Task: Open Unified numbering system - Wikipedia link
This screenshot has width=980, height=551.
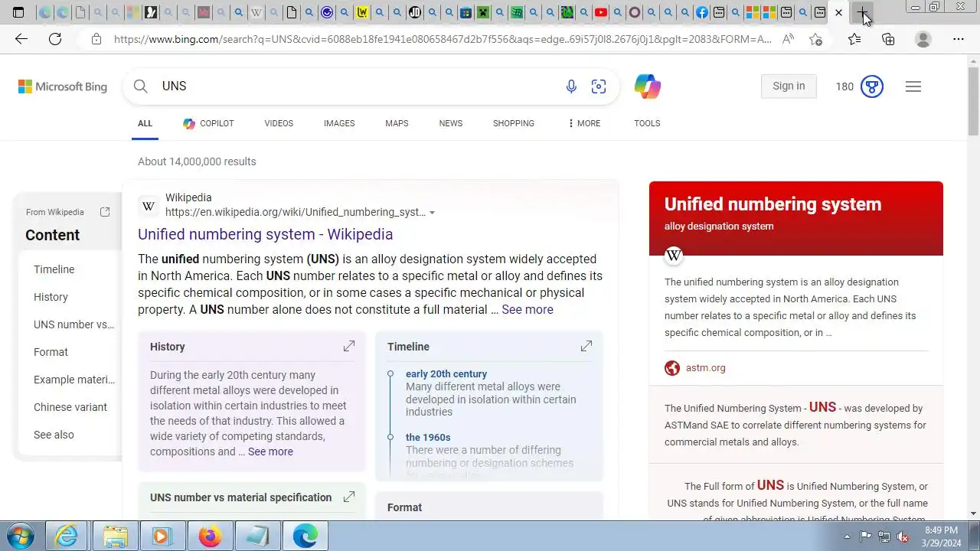Action: (265, 234)
